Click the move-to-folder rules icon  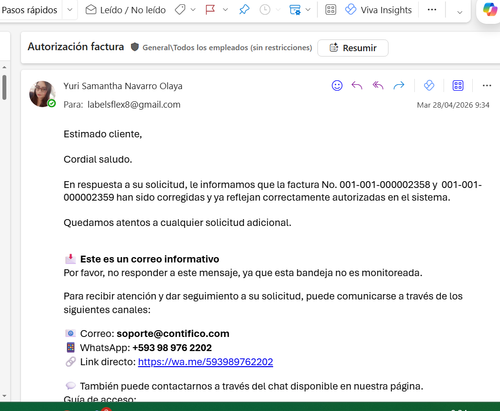295,10
